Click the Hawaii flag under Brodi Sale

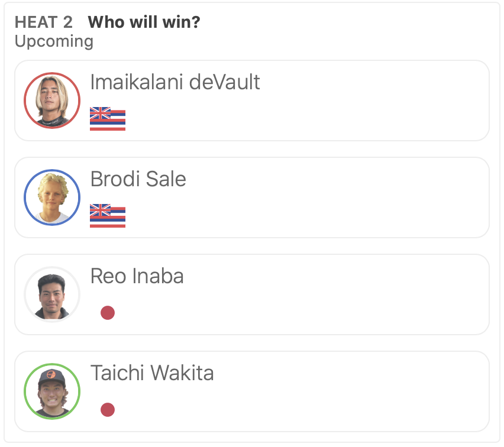pos(107,215)
